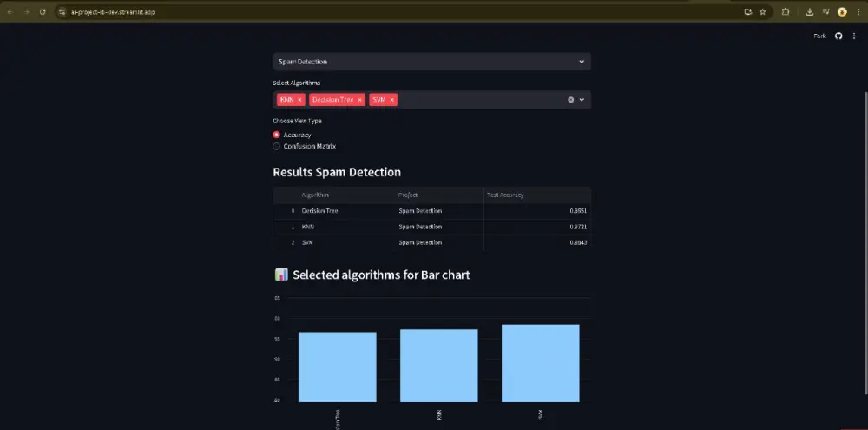Click the Choose View Type label
This screenshot has width=868, height=430.
pos(297,121)
